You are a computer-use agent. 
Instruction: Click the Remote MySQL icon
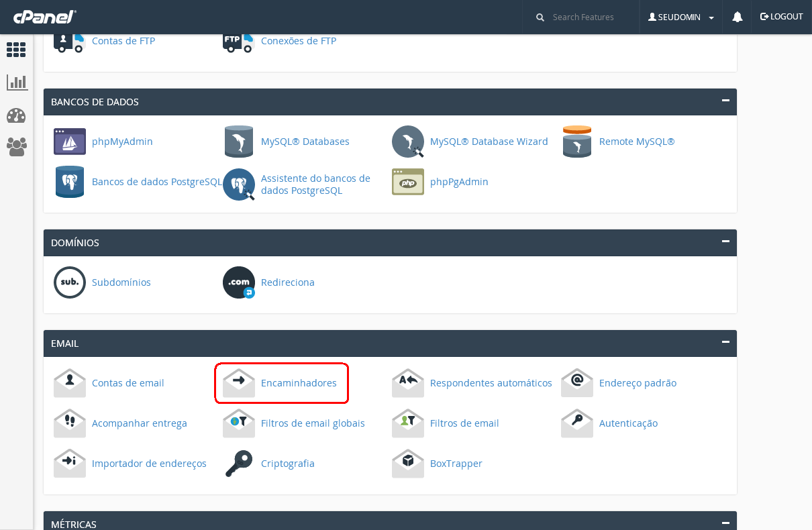577,142
